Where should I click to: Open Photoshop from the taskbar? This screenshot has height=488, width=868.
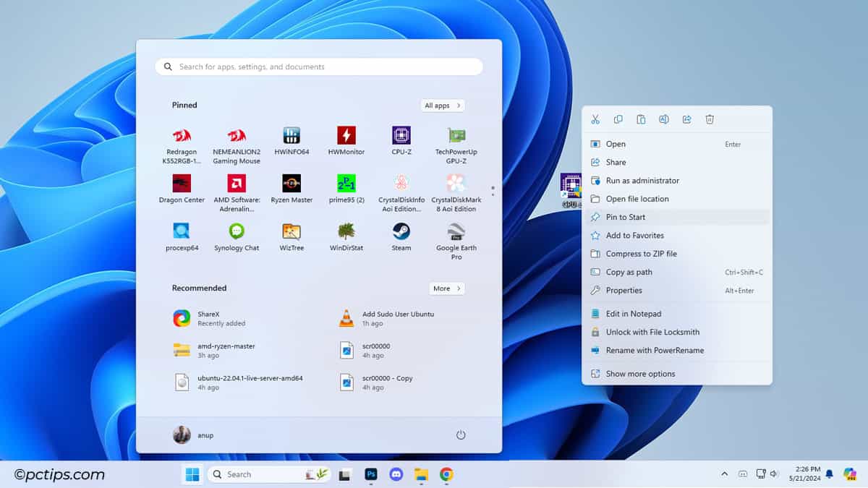(x=371, y=474)
